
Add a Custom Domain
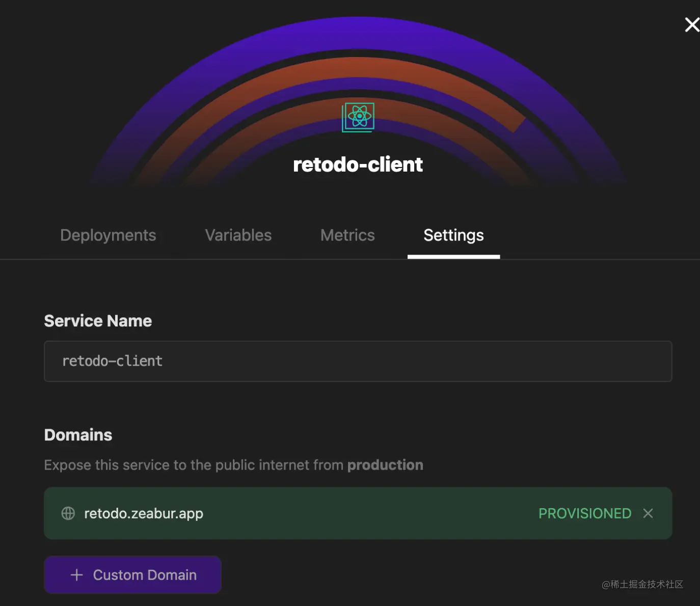tap(132, 574)
